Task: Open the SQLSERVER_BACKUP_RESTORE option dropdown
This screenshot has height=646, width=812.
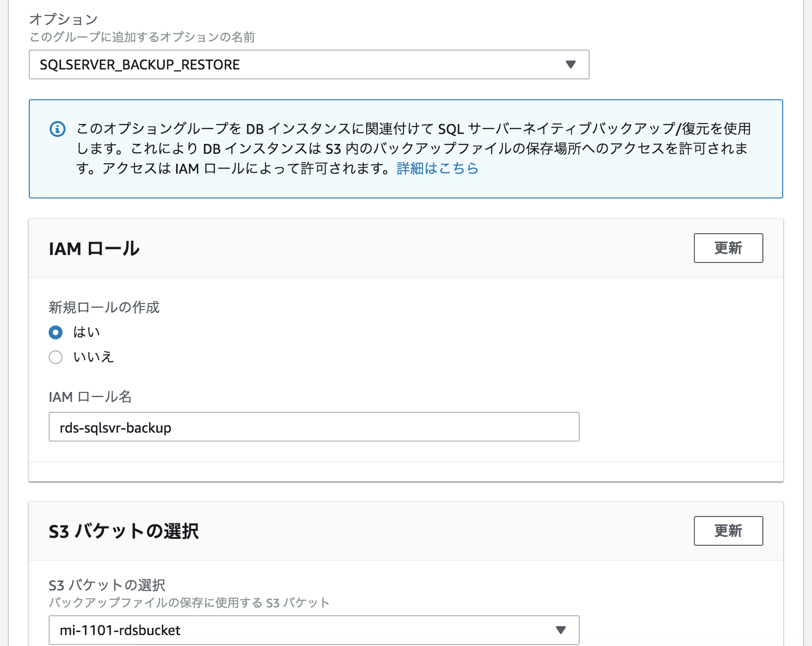Action: (x=308, y=65)
